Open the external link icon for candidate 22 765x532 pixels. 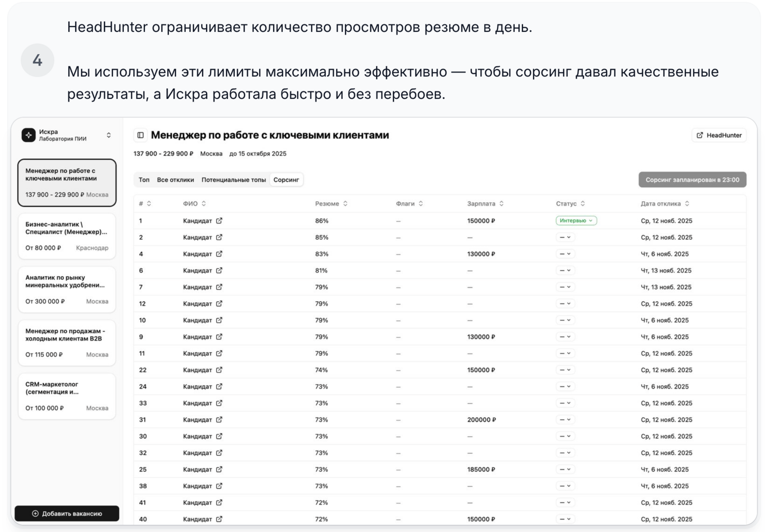click(219, 370)
